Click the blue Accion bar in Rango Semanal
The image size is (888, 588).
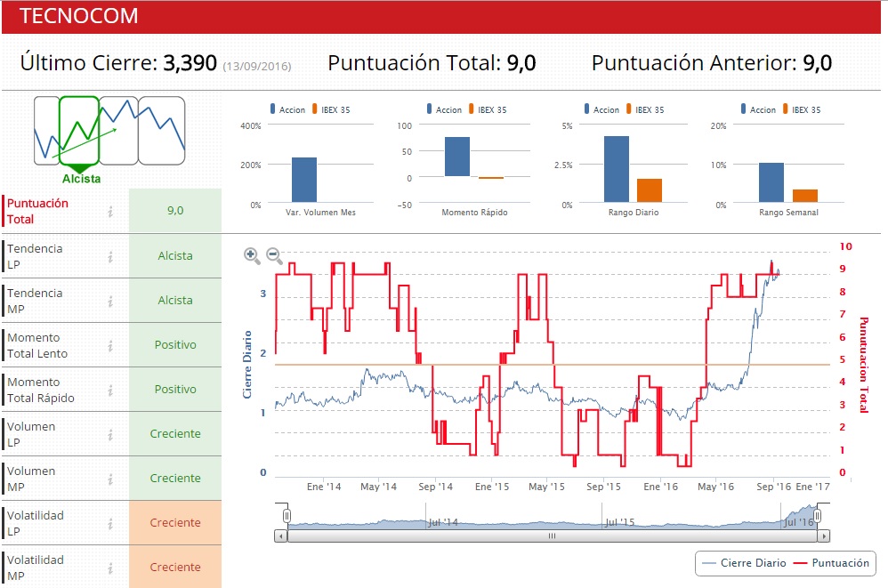tap(771, 182)
